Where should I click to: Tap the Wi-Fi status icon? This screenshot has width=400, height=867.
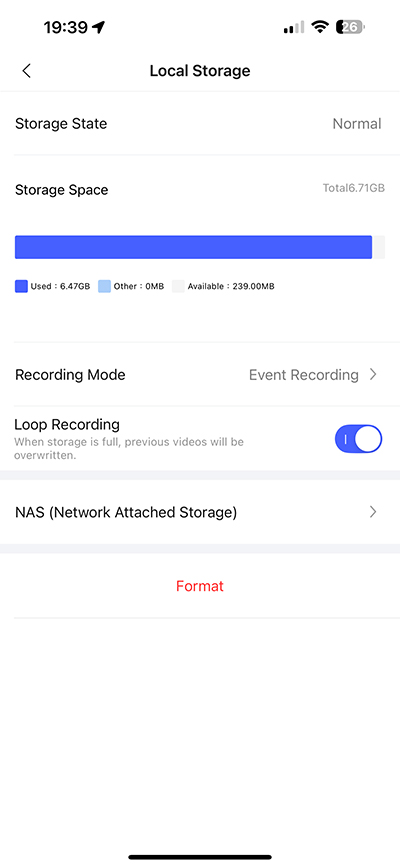coord(320,27)
